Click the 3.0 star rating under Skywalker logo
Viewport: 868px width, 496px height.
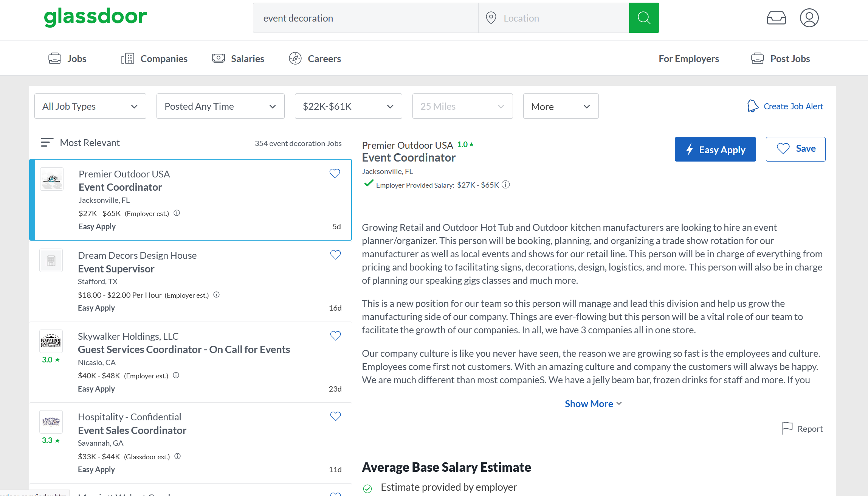(51, 360)
